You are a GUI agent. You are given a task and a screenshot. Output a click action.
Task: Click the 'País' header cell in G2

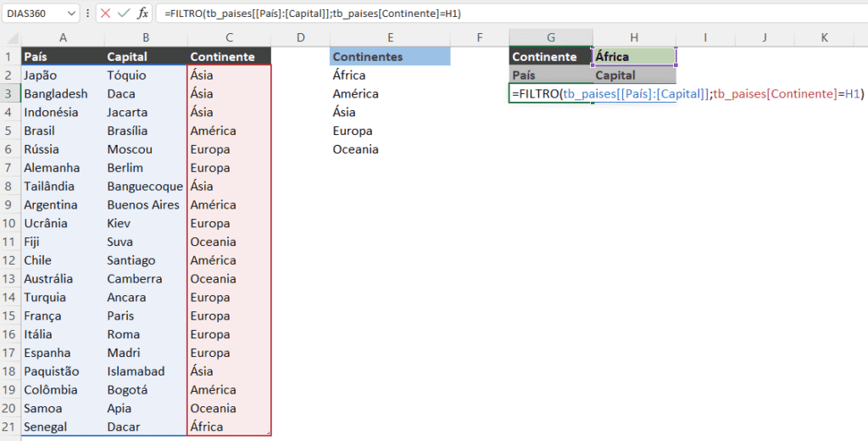(551, 75)
